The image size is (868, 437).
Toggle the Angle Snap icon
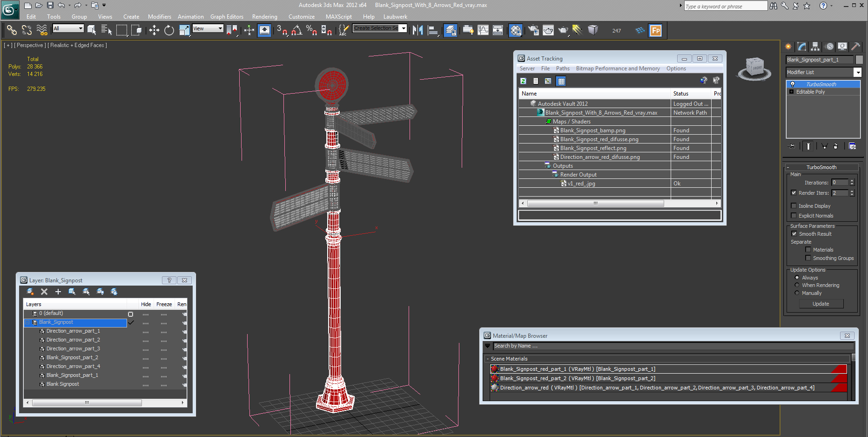click(x=297, y=30)
